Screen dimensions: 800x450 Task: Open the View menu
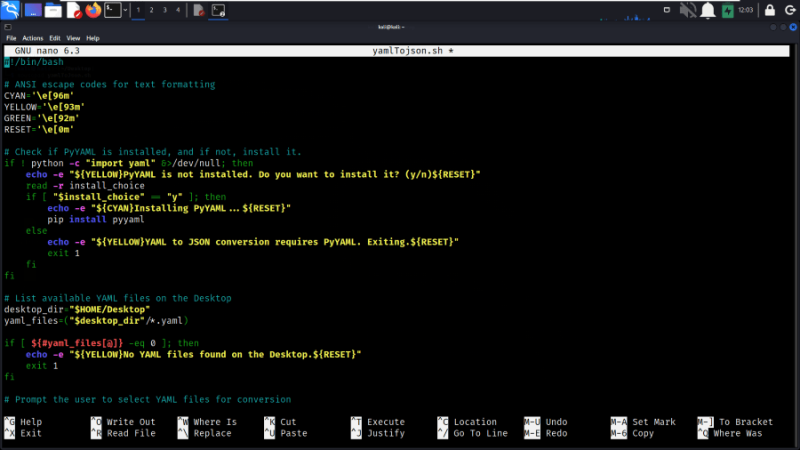click(x=73, y=38)
